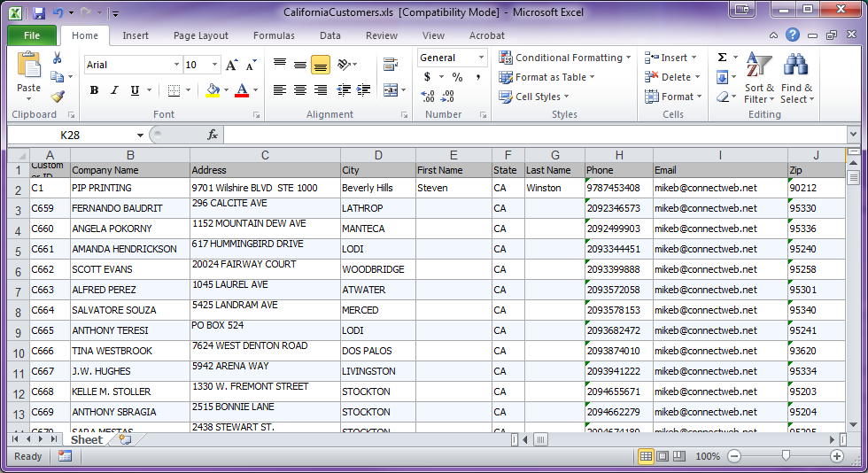868x473 pixels.
Task: Open the Find & Select dropdown
Action: 797,78
